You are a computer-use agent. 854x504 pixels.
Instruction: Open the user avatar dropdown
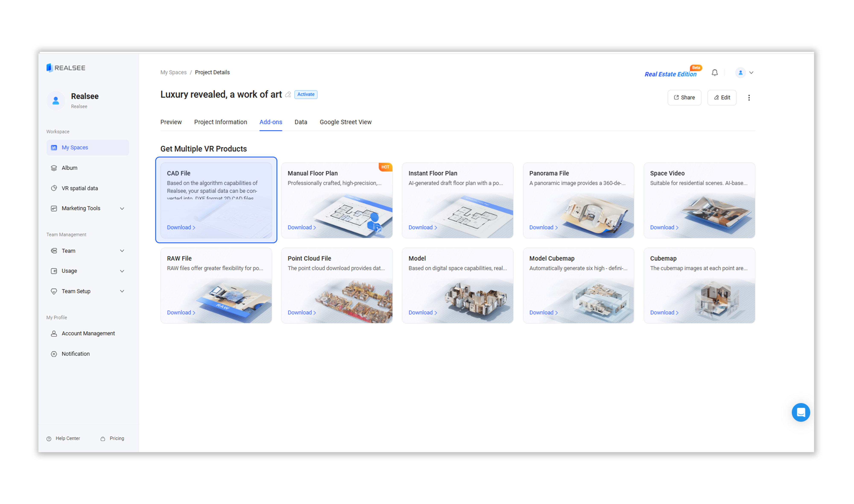(x=744, y=73)
